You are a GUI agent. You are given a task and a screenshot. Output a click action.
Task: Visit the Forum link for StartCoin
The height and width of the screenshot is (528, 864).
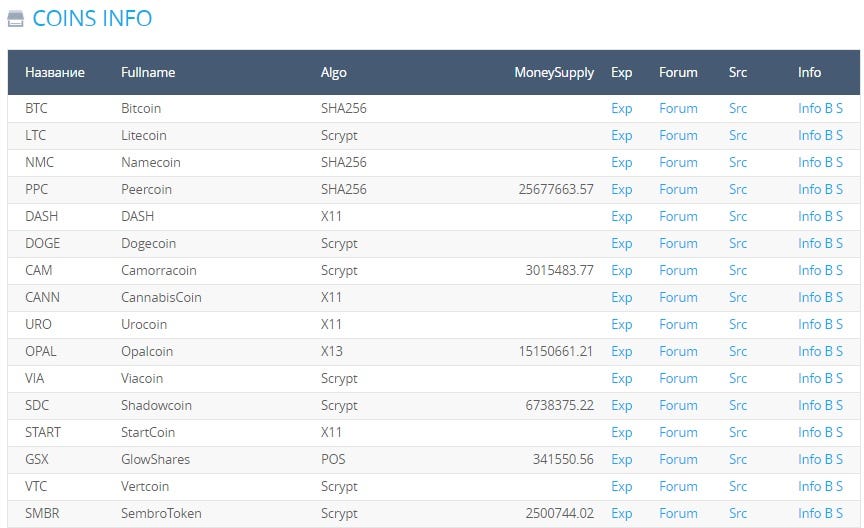tap(678, 433)
